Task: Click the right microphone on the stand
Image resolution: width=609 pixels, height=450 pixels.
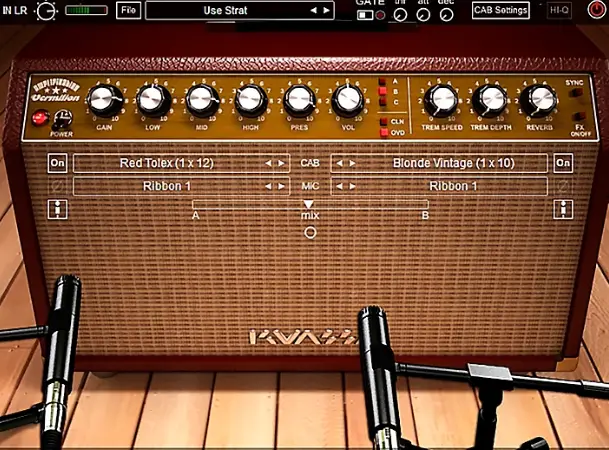Action: [x=379, y=377]
